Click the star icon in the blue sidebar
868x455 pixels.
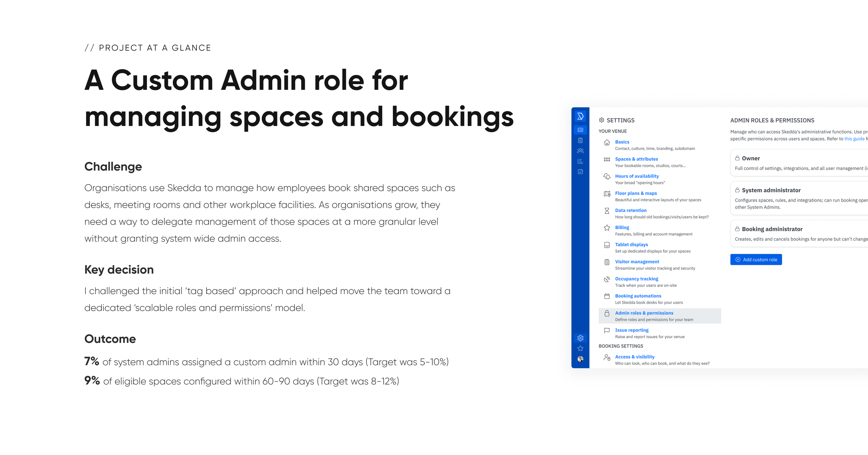(580, 348)
